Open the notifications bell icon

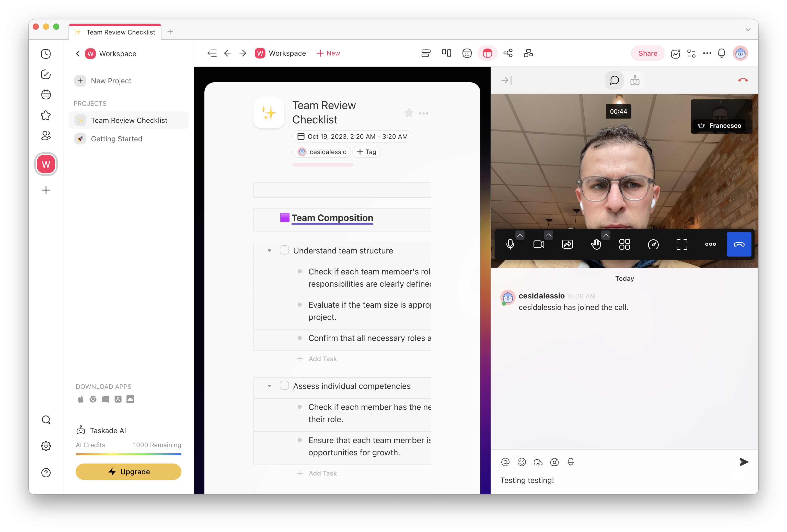pyautogui.click(x=722, y=53)
